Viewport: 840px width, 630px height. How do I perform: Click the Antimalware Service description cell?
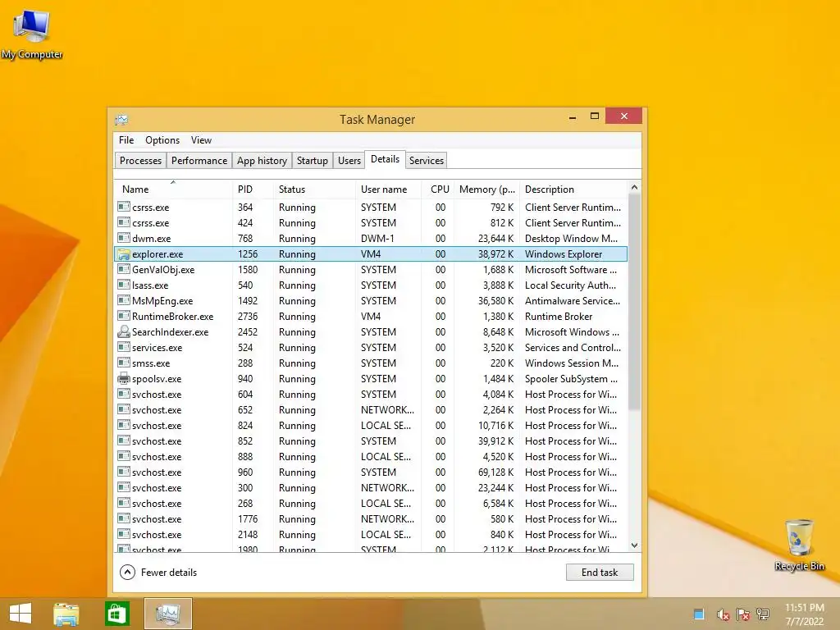pos(573,300)
